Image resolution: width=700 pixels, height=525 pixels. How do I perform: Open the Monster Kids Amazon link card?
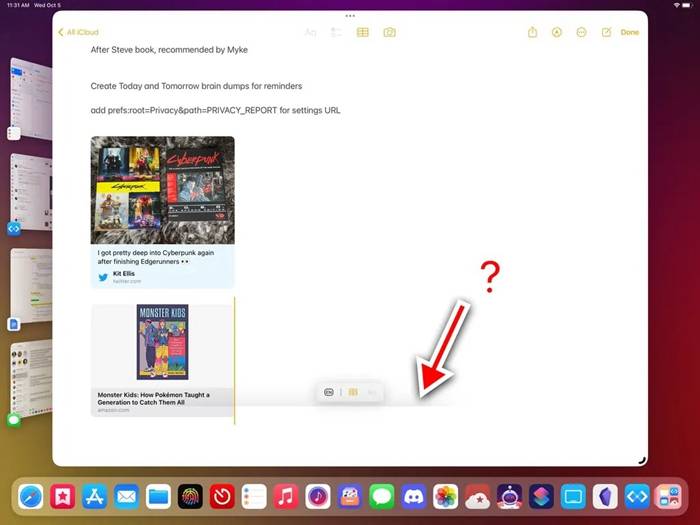coord(162,360)
